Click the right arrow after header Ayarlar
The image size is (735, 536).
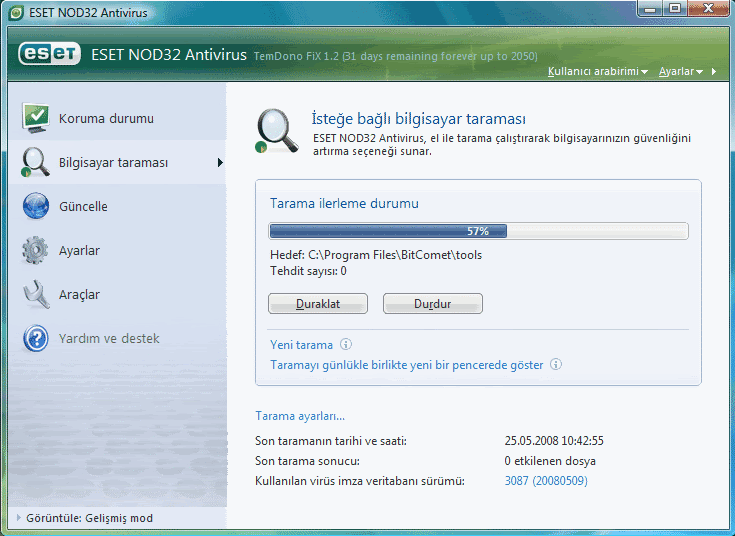click(x=714, y=71)
